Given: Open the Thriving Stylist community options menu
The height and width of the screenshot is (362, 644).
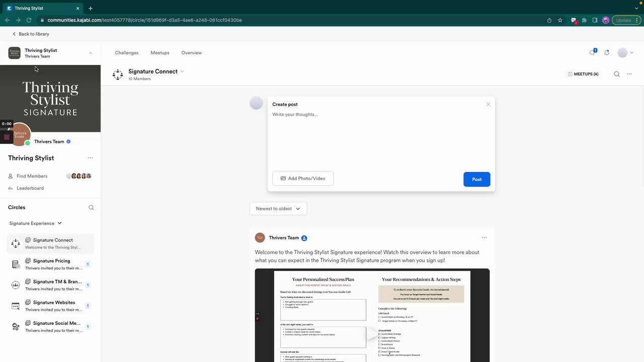Looking at the screenshot, I should tap(90, 158).
